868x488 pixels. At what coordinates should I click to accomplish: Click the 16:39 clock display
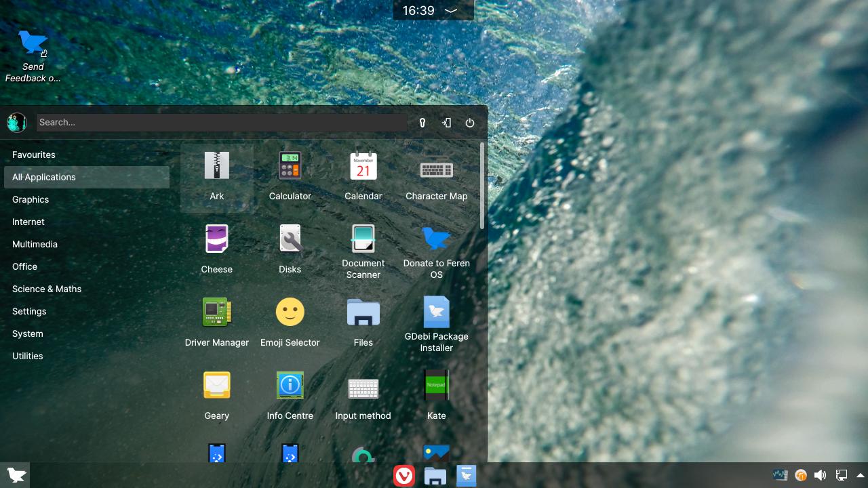click(418, 10)
